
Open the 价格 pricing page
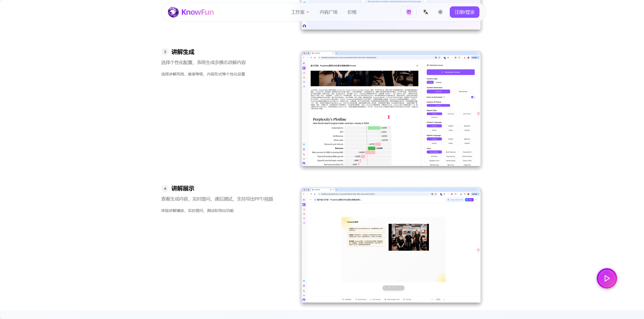point(352,12)
